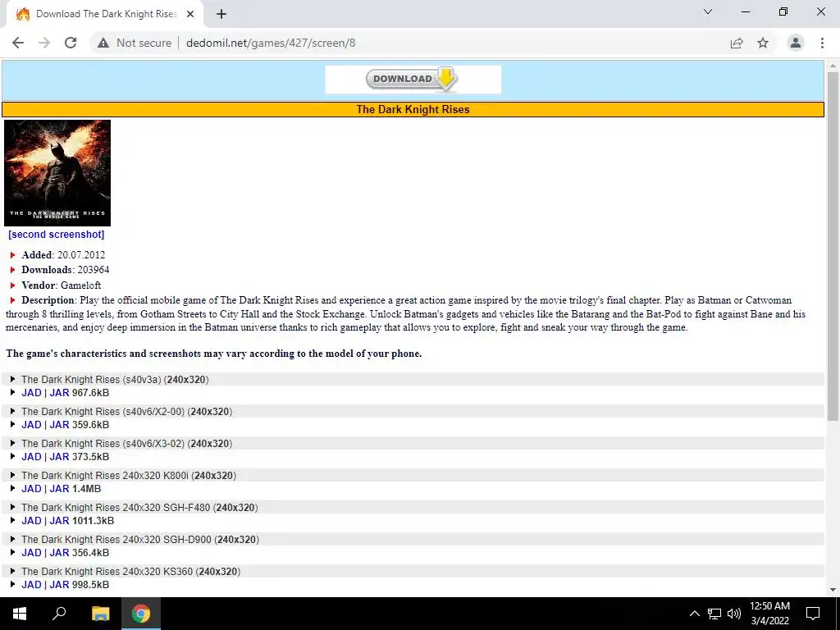Close the Dark Knight Rises tab
The width and height of the screenshot is (840, 630).
click(x=190, y=14)
